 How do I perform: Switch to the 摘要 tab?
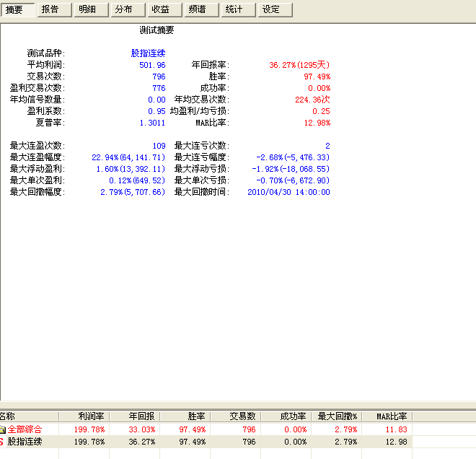[17, 9]
